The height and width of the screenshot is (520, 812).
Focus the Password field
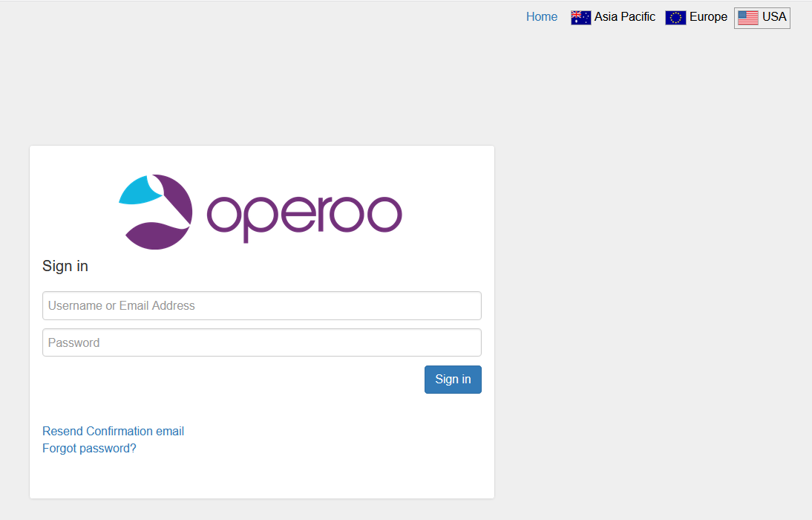(262, 342)
